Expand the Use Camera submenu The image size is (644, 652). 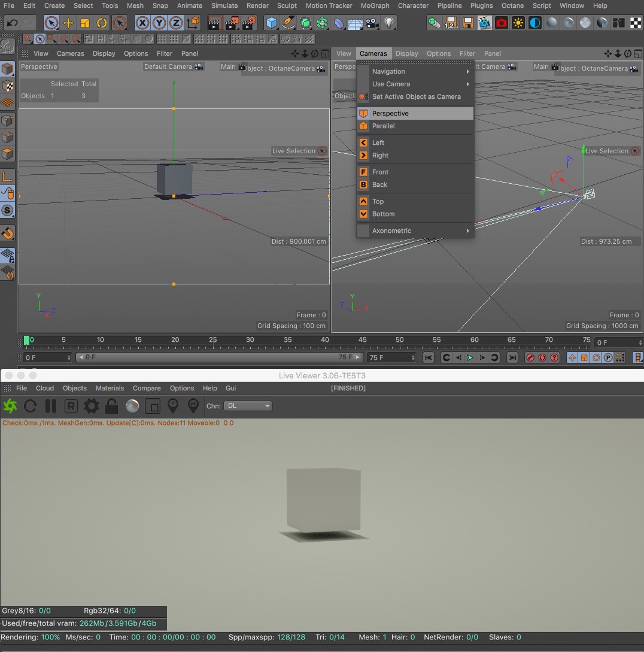(x=415, y=84)
